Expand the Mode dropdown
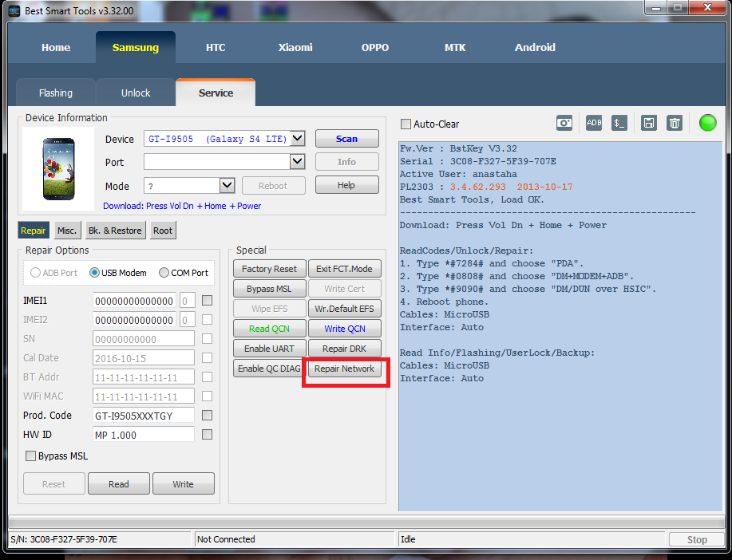This screenshot has width=732, height=560. click(227, 185)
